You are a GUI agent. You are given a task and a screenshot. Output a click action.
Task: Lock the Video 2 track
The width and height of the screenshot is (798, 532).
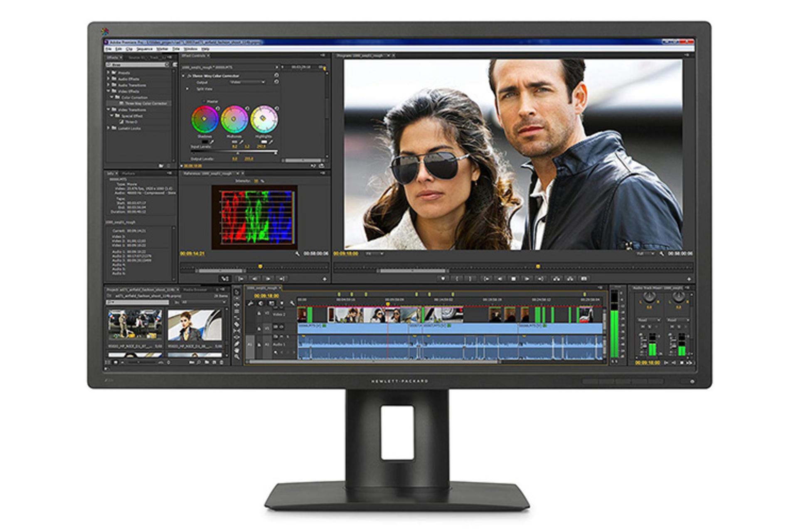(x=259, y=313)
